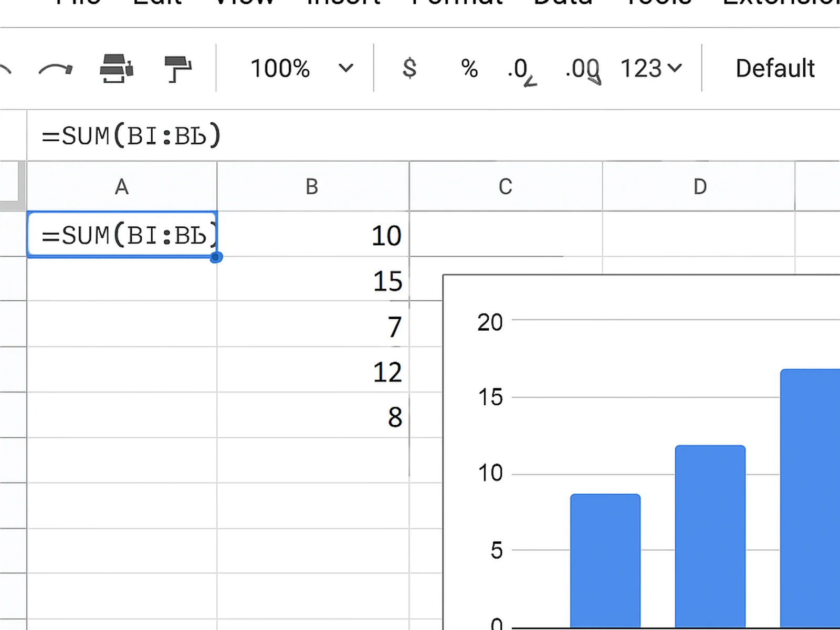Open the Default font dropdown
The image size is (840, 630).
775,69
